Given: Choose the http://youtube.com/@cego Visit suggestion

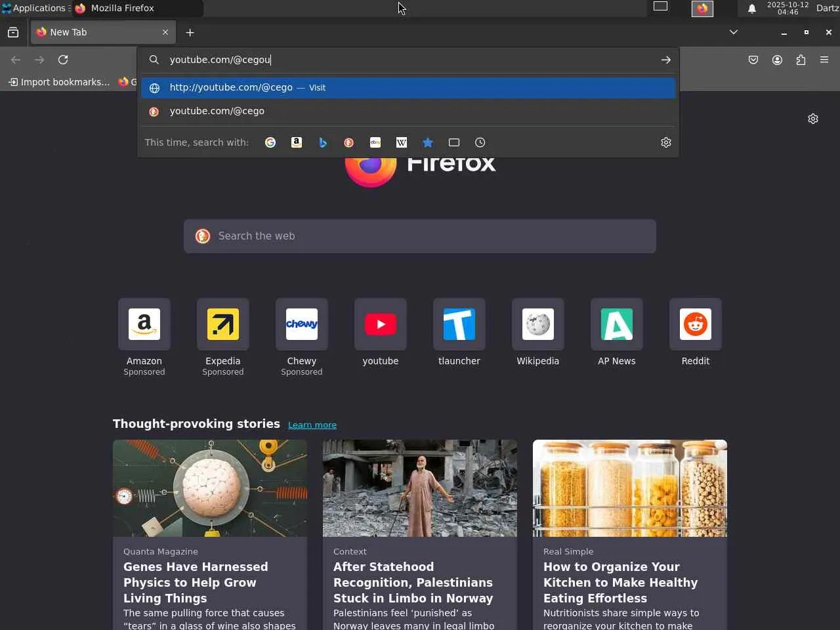Looking at the screenshot, I should pos(408,87).
